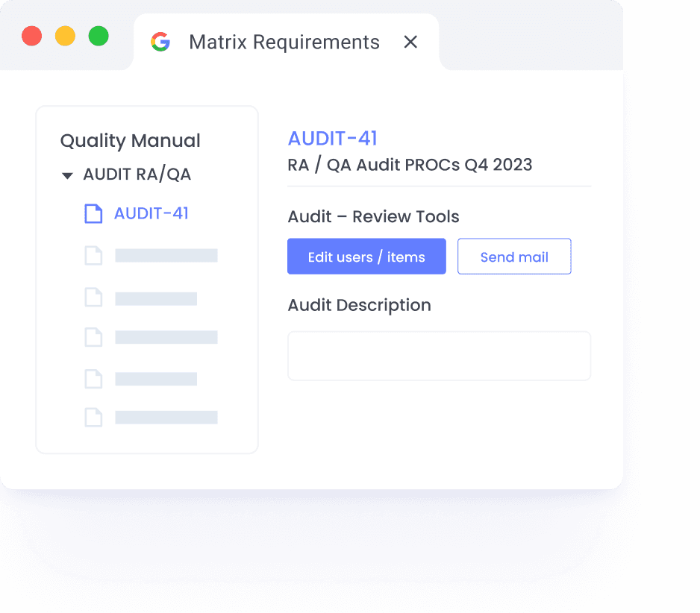
Task: Click the Edit users / items button
Action: pyautogui.click(x=366, y=256)
